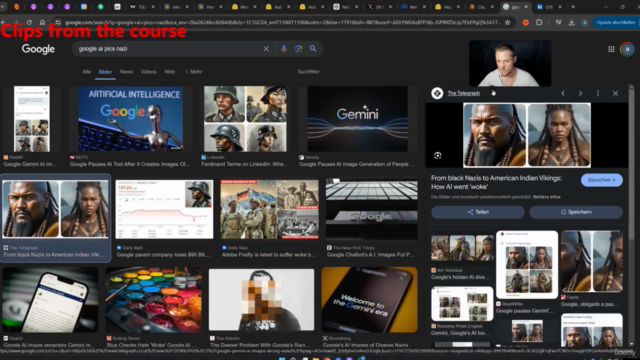
Task: Start voice search with microphone icon
Action: [284, 49]
